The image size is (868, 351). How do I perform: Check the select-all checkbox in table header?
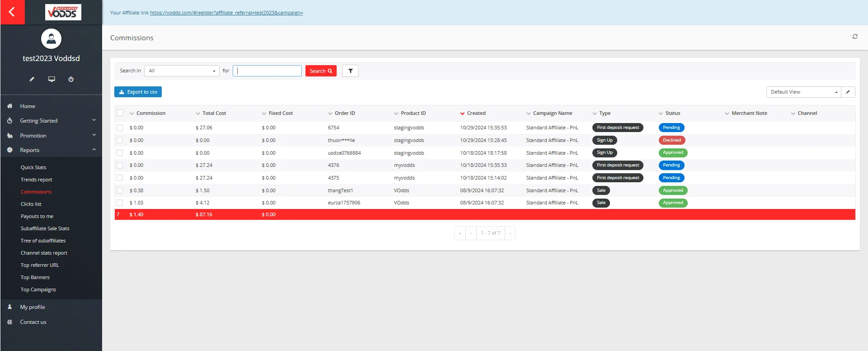coord(120,113)
